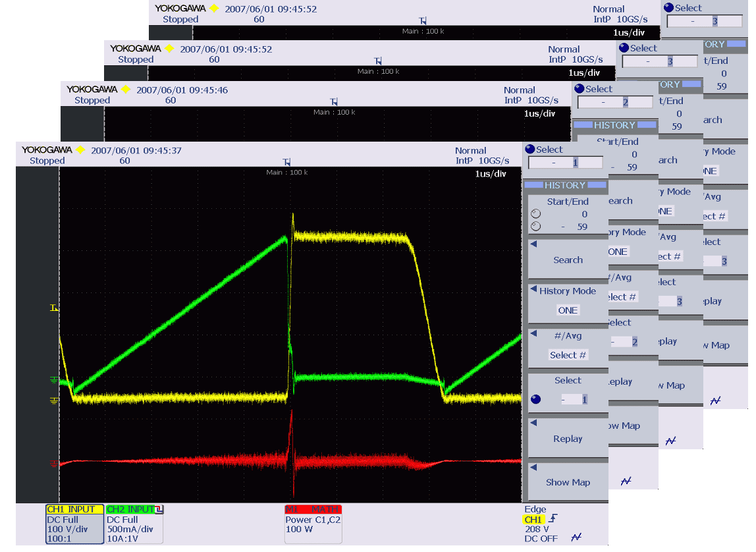756x552 pixels.
Task: Click the yellow CH1 ground level marker
Action: (x=54, y=400)
